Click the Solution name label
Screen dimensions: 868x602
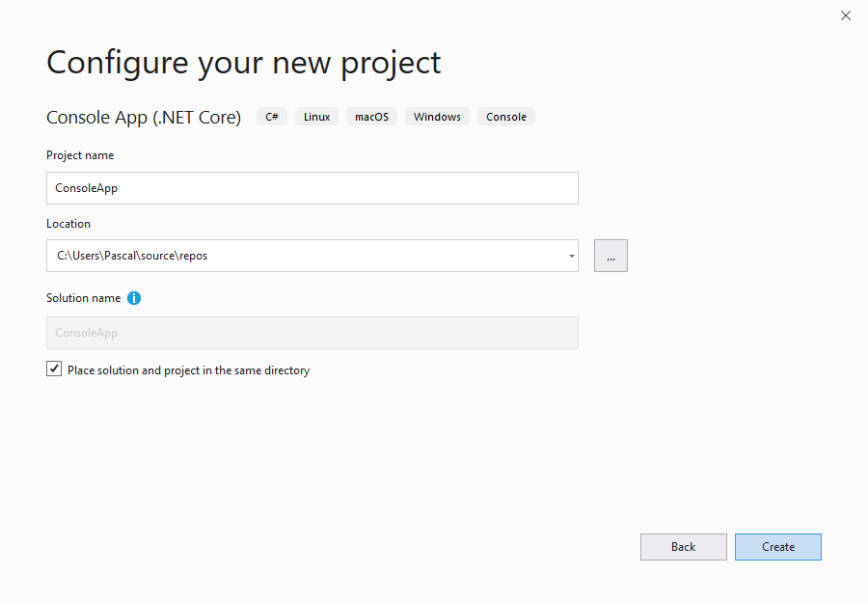pyautogui.click(x=83, y=298)
